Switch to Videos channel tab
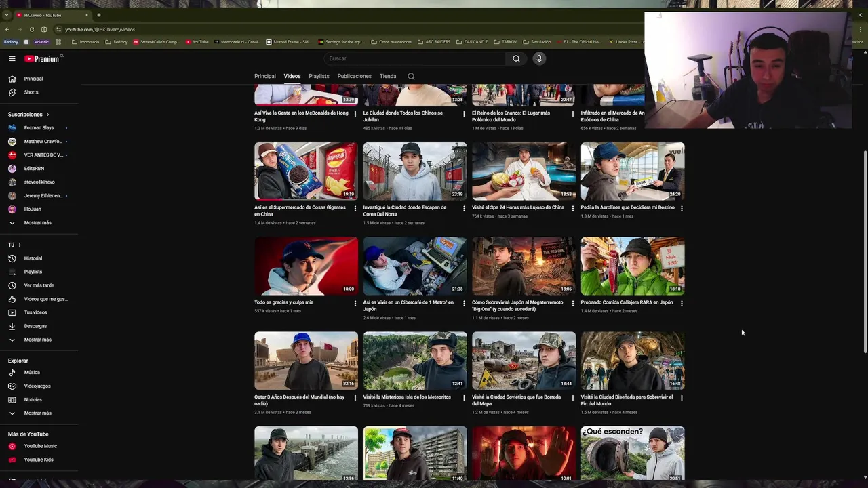The width and height of the screenshot is (868, 488). (292, 76)
